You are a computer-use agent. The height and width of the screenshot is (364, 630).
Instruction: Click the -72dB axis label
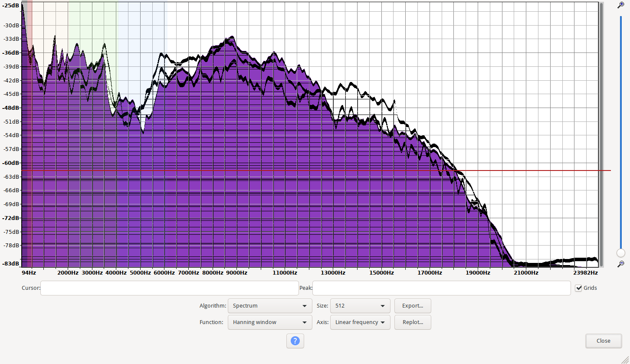tap(11, 218)
